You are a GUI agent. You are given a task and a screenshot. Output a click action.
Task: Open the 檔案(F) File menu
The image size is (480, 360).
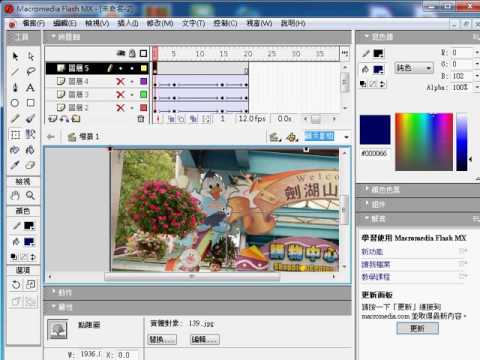coord(34,23)
